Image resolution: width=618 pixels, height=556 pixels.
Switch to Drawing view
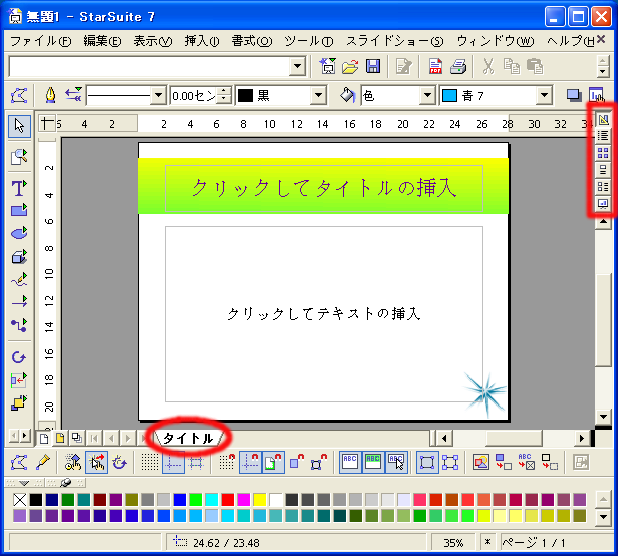(603, 119)
